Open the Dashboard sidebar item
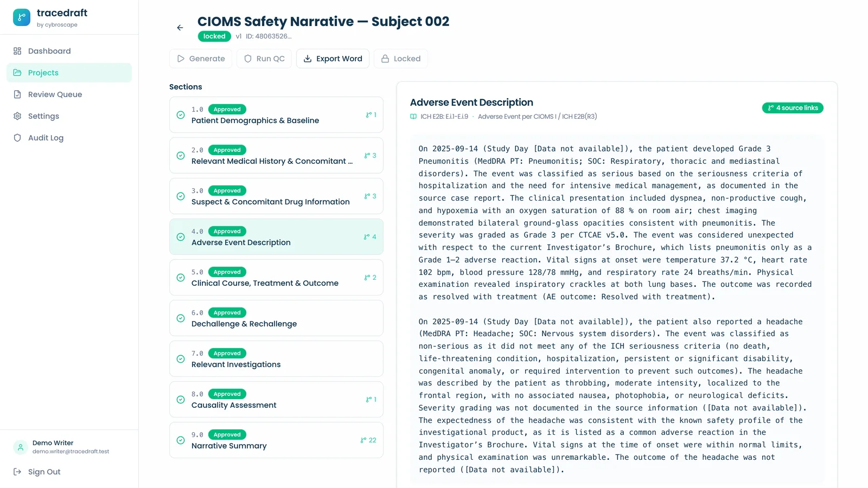The height and width of the screenshot is (488, 868). (x=69, y=51)
